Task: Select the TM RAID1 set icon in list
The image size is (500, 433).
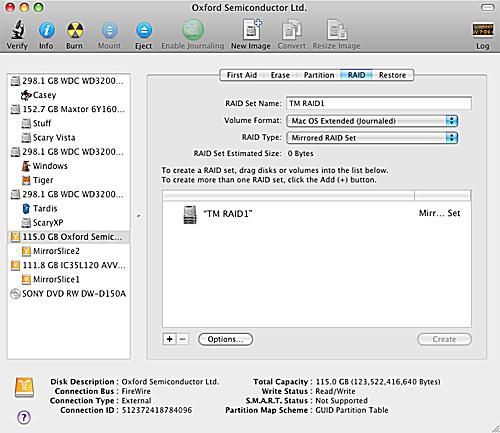Action: tap(190, 214)
